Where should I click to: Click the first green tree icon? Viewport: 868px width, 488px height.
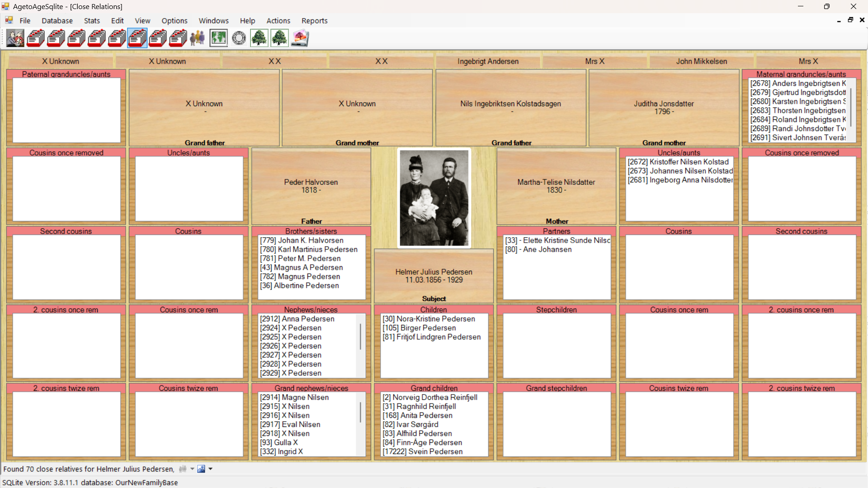[x=259, y=38]
